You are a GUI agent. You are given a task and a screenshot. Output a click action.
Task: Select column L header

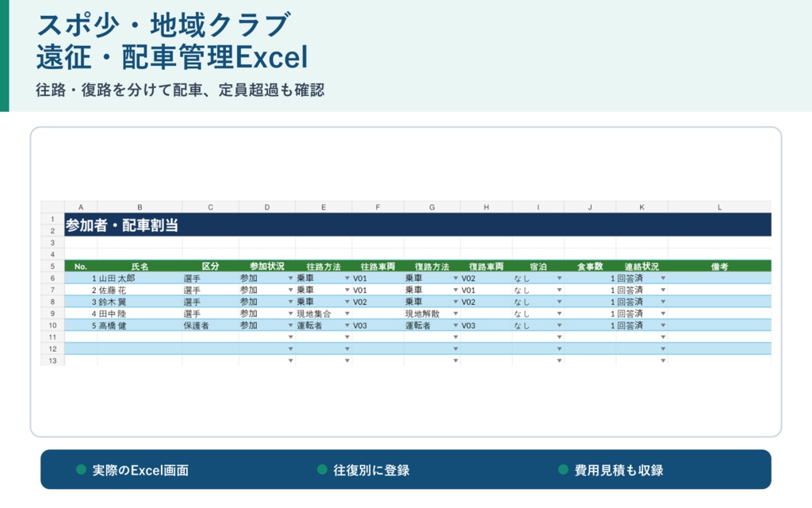(719, 207)
